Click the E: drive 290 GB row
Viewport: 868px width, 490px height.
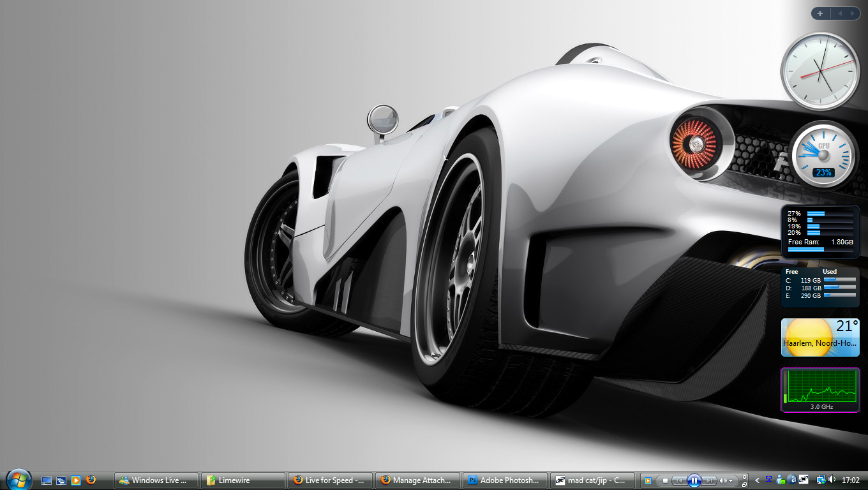[821, 295]
